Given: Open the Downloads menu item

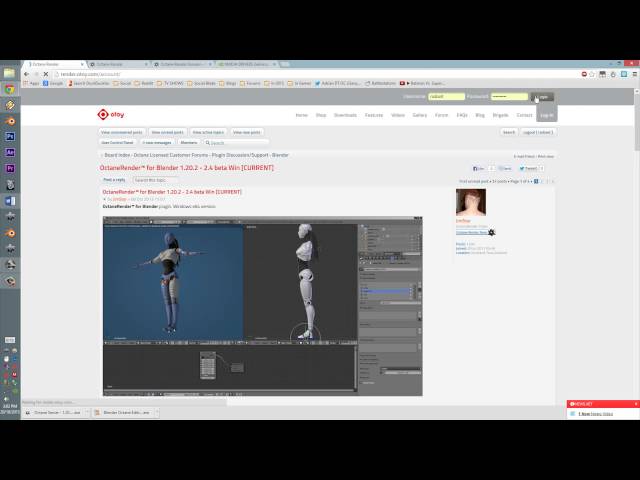Looking at the screenshot, I should [x=345, y=115].
